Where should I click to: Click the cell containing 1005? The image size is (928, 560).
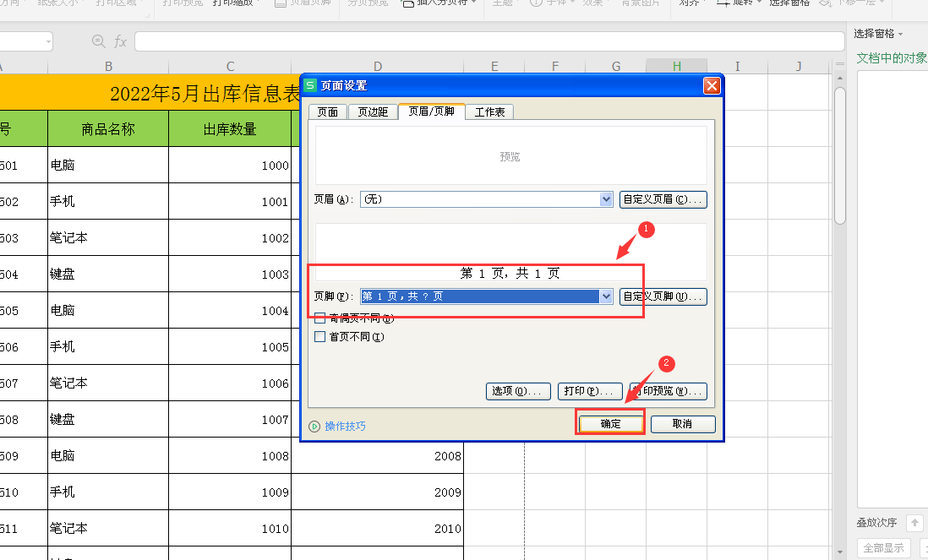tap(230, 347)
